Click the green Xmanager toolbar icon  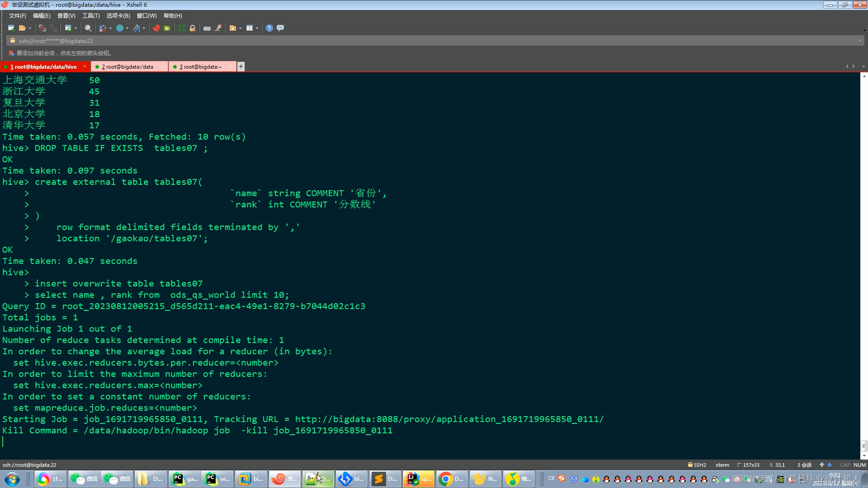click(x=167, y=28)
